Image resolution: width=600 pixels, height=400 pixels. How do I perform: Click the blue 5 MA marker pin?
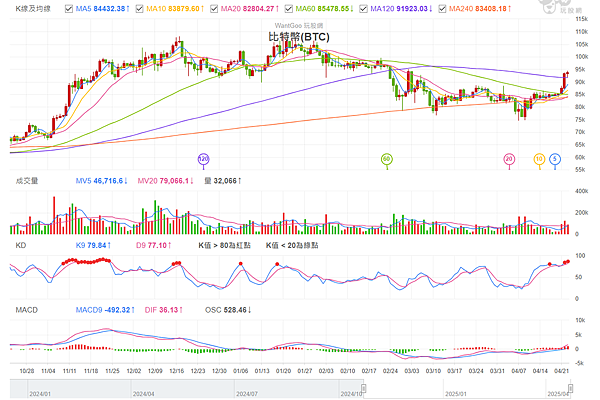pyautogui.click(x=555, y=159)
